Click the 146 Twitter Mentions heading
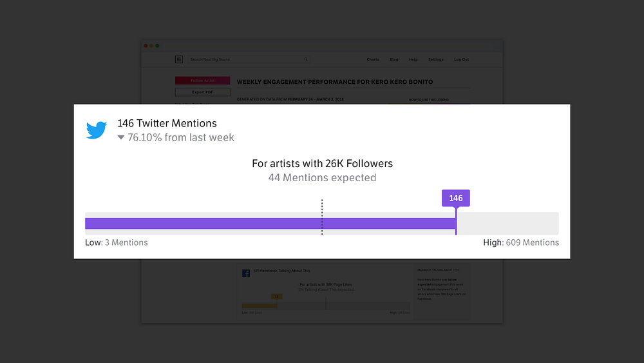Viewport: 644px width, 363px height. point(167,123)
